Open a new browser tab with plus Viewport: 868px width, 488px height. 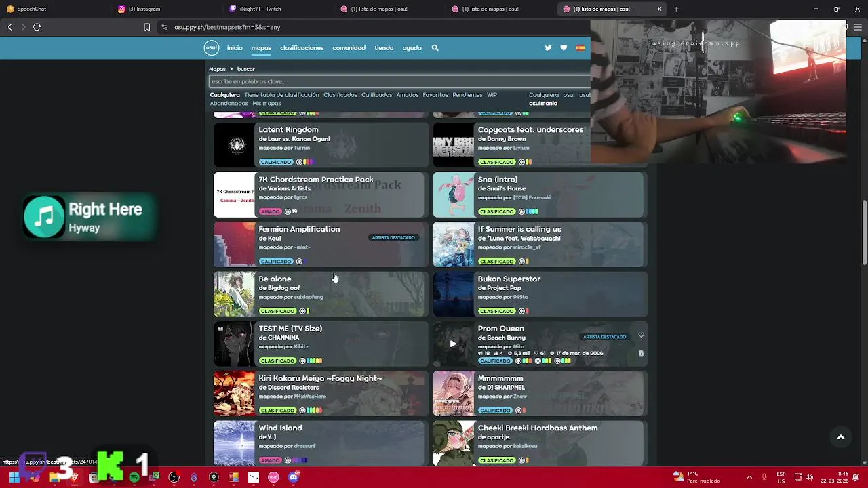(676, 9)
